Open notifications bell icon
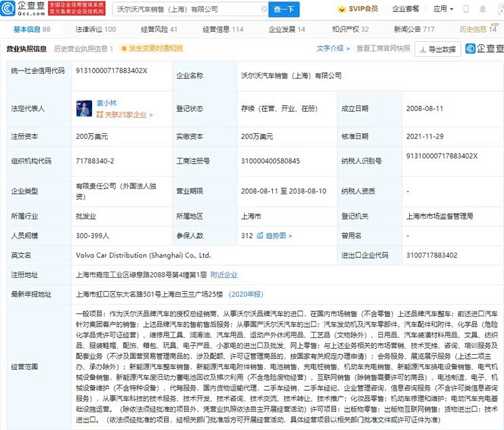The image size is (504, 430). (x=482, y=9)
